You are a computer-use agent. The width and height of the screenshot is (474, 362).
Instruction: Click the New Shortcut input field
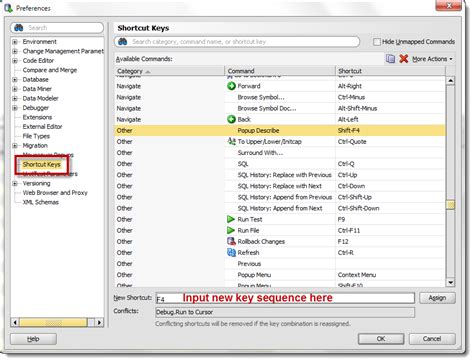pos(285,298)
